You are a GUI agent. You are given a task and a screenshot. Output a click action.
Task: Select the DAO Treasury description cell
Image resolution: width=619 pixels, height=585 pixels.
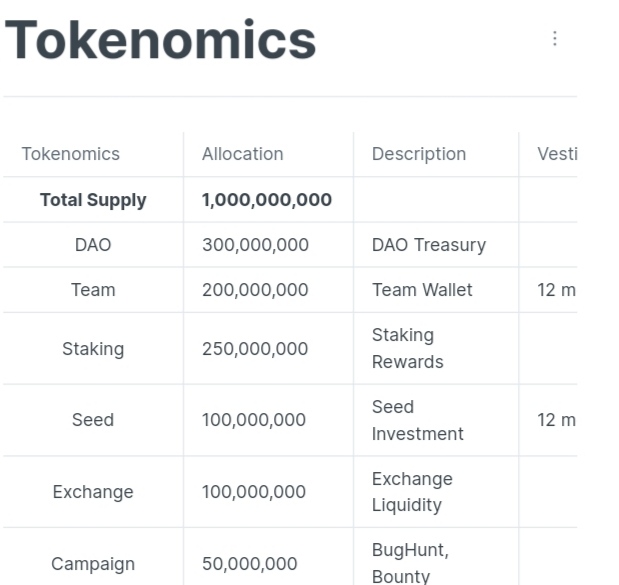(x=428, y=245)
